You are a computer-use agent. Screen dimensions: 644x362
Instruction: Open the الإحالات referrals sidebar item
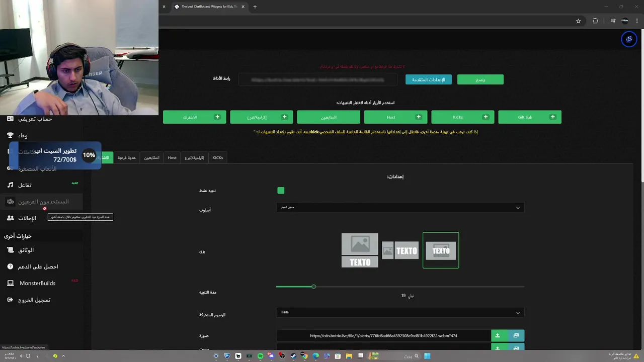(27, 218)
